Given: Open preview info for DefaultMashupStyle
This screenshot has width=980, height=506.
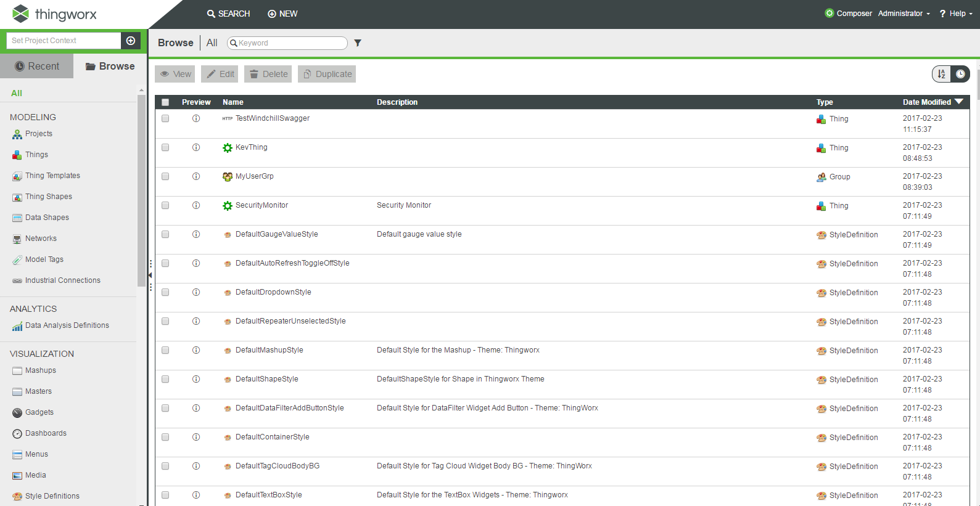Looking at the screenshot, I should click(x=196, y=350).
